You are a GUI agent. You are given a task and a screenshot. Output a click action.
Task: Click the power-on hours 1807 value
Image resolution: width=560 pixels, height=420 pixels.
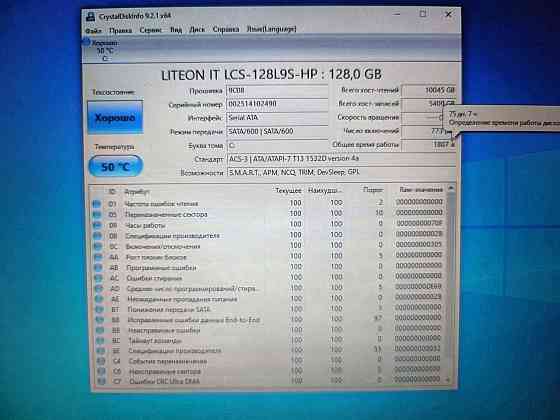coord(429,144)
